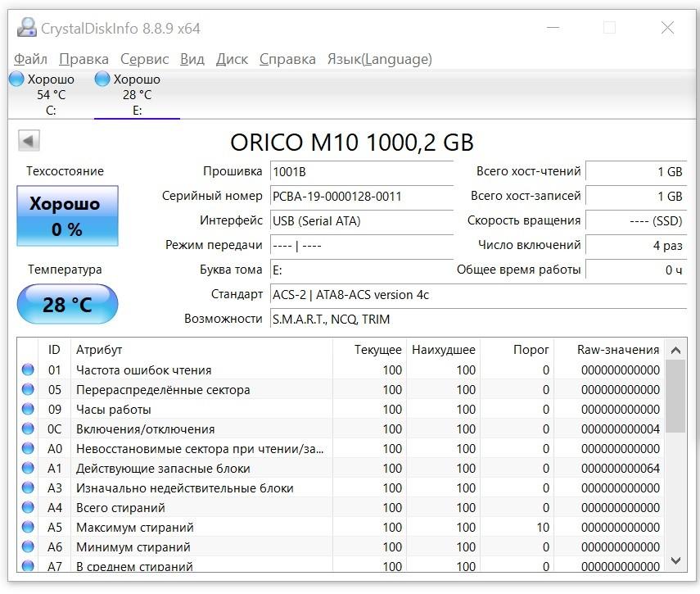
Task: Click the previous disk arrow button
Action: (29, 141)
